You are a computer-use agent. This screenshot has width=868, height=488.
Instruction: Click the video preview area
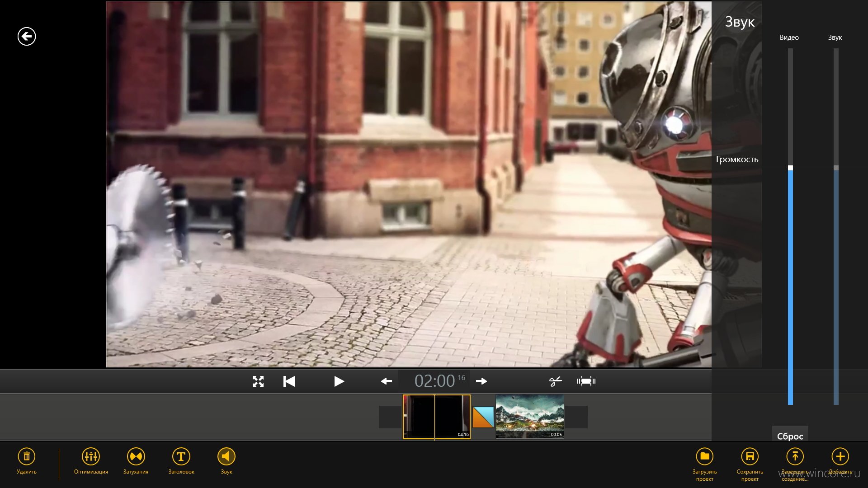[409, 184]
